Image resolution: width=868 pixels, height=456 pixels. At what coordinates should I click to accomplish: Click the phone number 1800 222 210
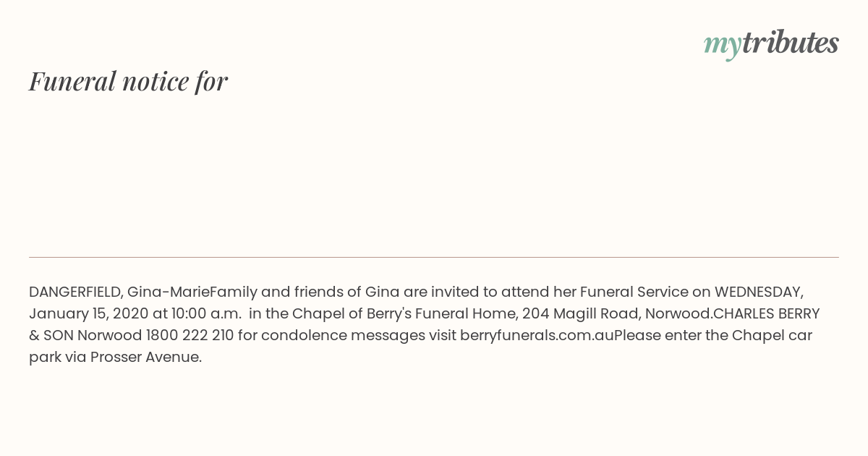[x=189, y=336]
